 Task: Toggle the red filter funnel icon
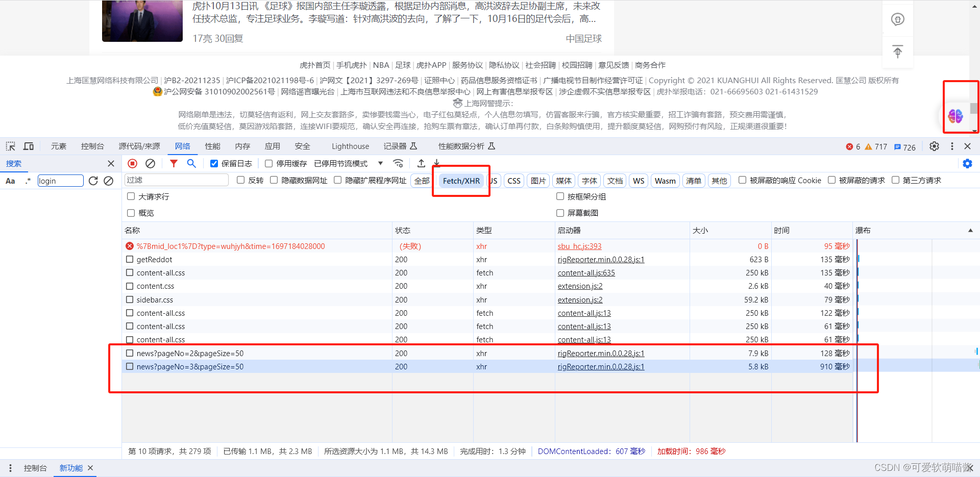point(174,163)
